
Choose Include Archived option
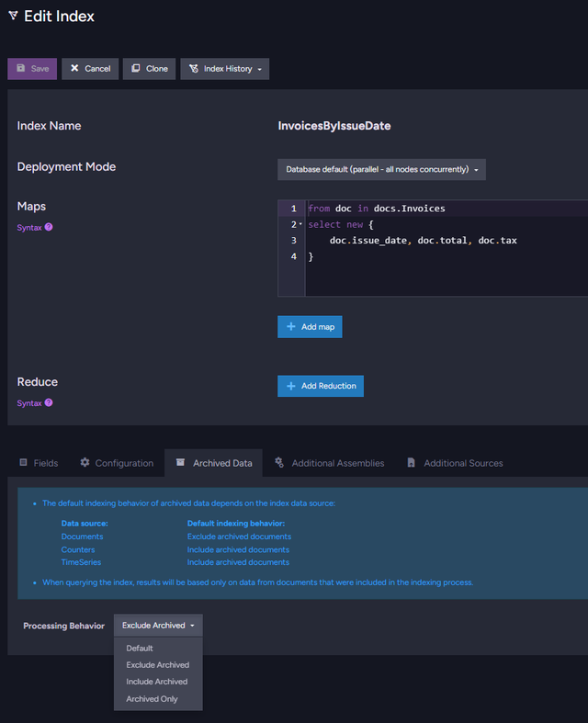[x=157, y=682]
